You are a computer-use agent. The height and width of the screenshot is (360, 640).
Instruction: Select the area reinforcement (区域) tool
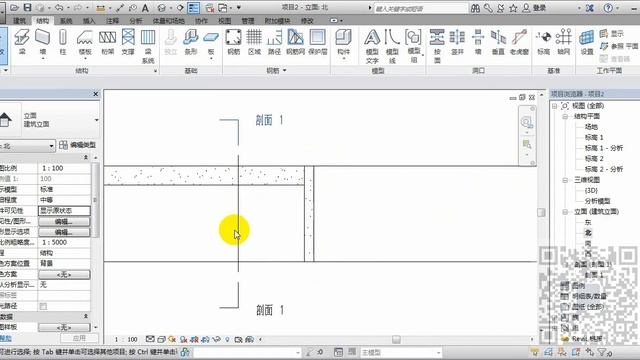point(254,42)
